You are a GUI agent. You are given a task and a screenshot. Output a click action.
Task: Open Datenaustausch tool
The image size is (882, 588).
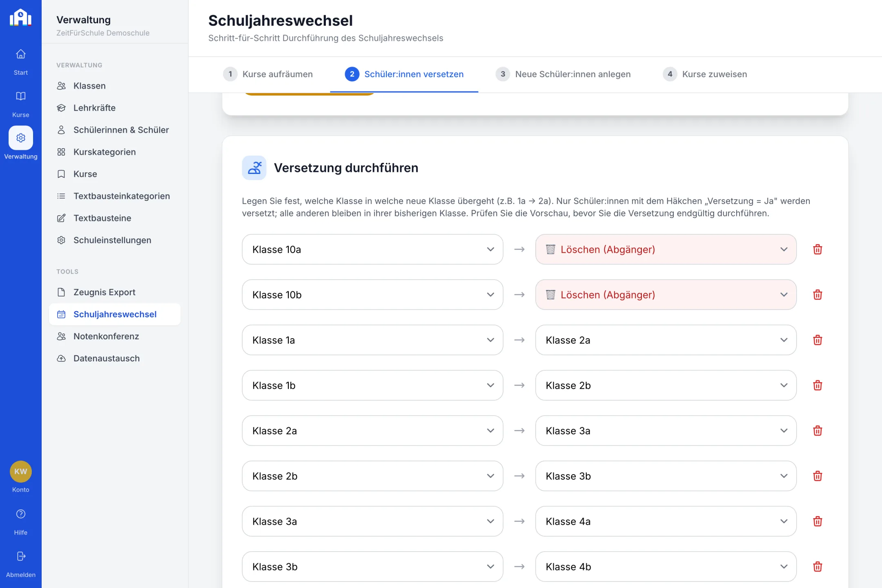115,359
